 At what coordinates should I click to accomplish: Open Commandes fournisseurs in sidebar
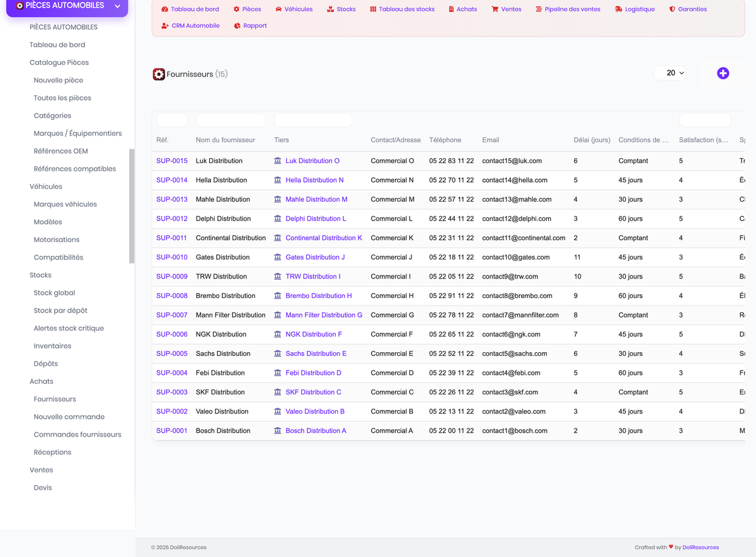click(77, 435)
